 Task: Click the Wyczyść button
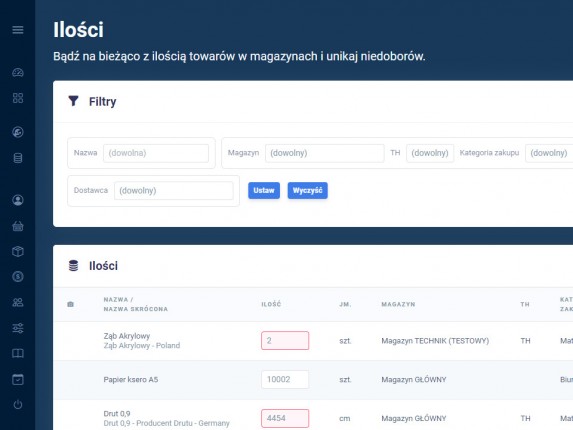pyautogui.click(x=307, y=191)
